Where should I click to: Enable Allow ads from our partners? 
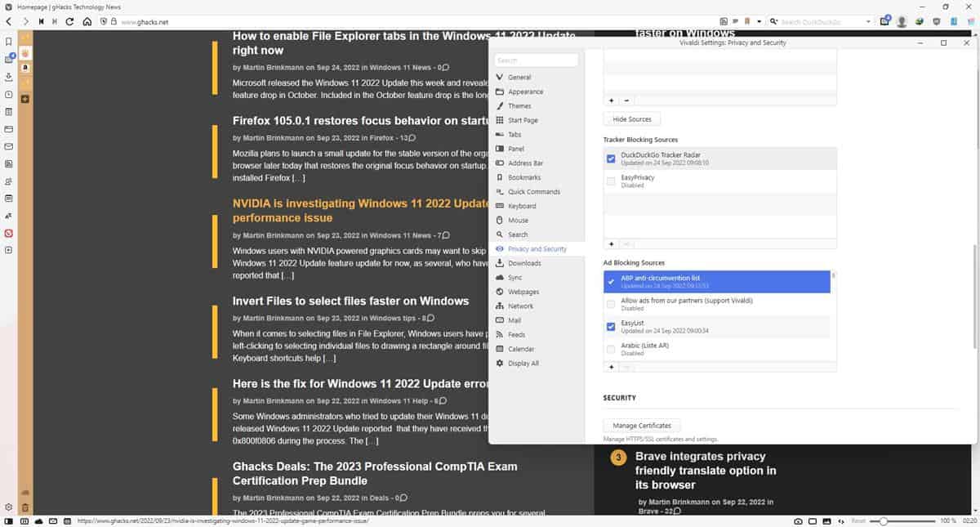pyautogui.click(x=611, y=304)
